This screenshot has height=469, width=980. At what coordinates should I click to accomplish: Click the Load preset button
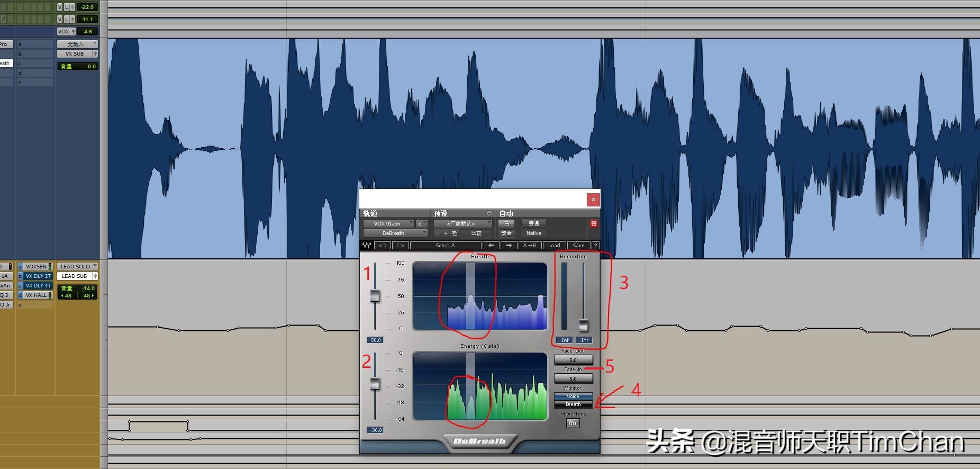[x=554, y=246]
